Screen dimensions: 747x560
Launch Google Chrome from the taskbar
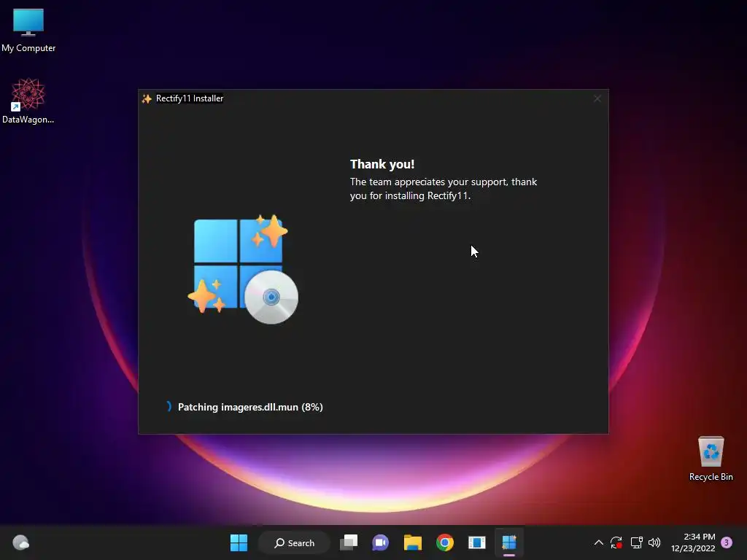pos(445,542)
